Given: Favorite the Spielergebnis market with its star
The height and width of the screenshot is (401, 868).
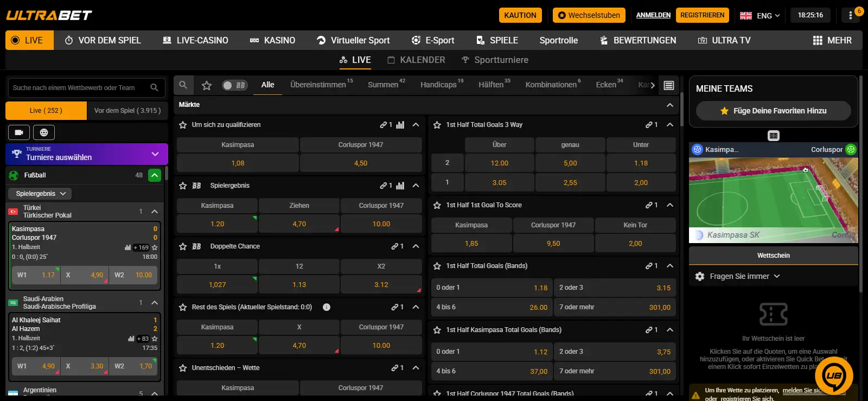Looking at the screenshot, I should tap(183, 186).
